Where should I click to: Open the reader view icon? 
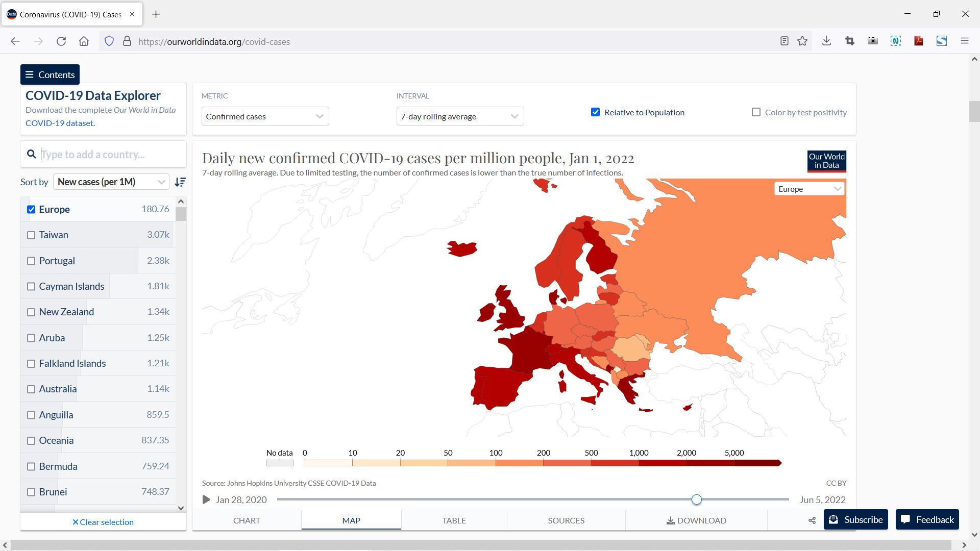pyautogui.click(x=784, y=41)
